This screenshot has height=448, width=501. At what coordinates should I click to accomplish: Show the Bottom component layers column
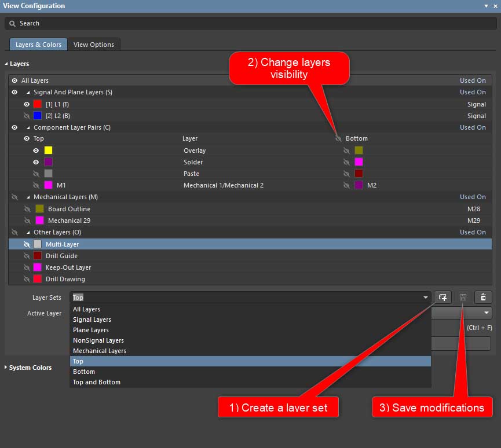click(338, 139)
